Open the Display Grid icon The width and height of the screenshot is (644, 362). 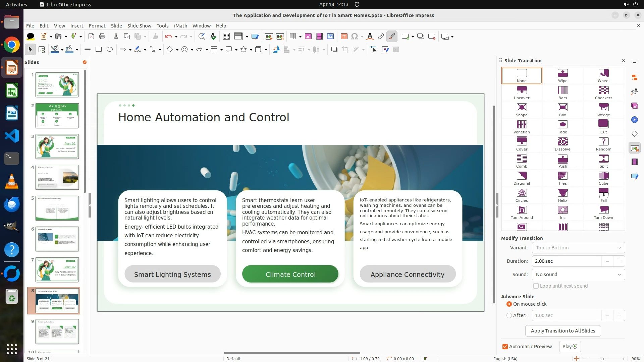coord(226,37)
